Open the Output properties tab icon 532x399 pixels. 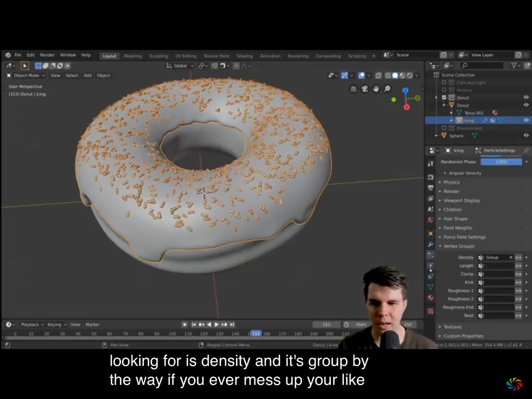pos(431,188)
